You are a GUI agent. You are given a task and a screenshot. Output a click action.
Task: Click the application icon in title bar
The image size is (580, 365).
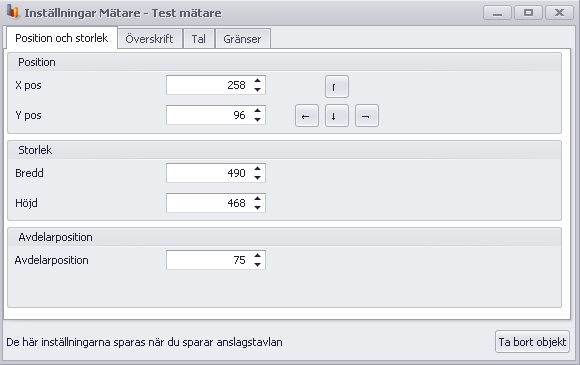click(x=13, y=12)
